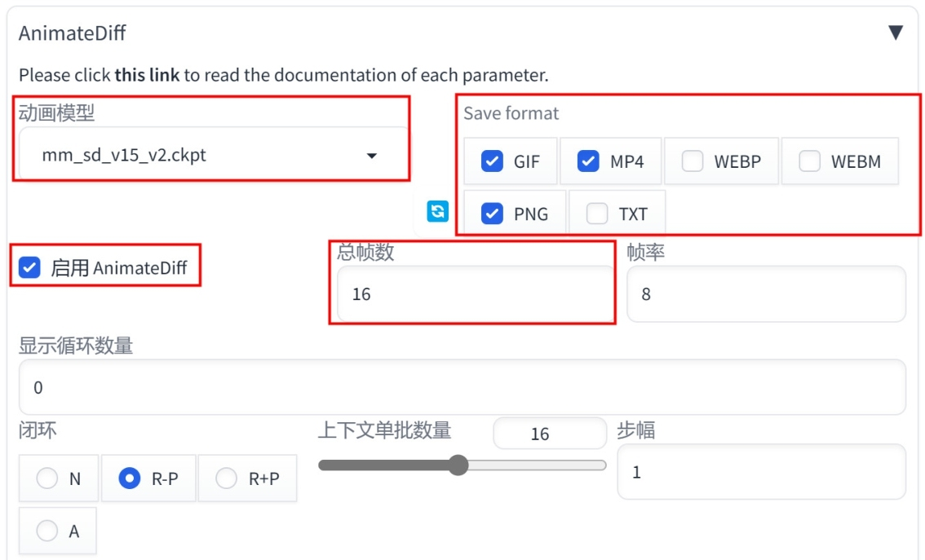
Task: Collapse the AnimateDiff panel triangle
Action: 896,33
